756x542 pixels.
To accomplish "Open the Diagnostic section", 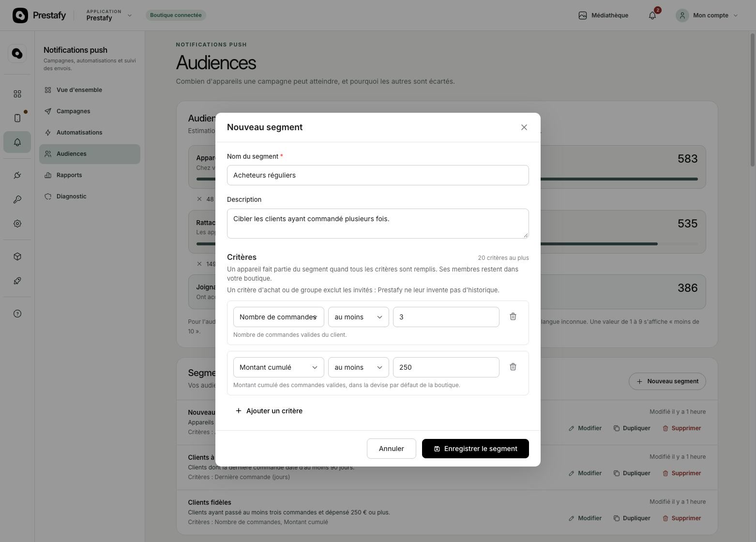I will [90, 196].
